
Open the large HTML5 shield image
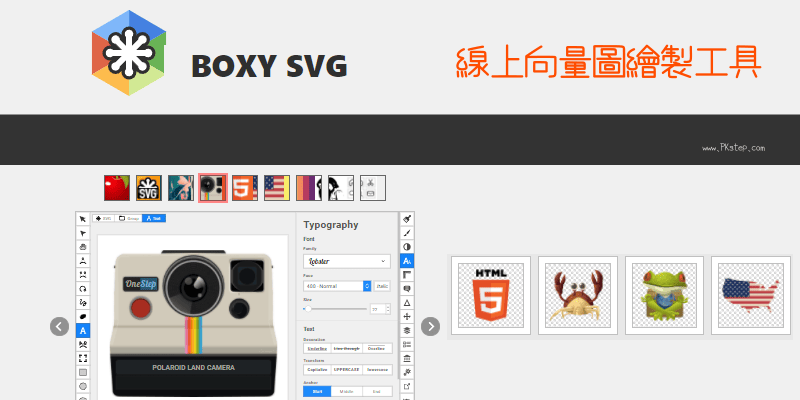click(x=491, y=295)
